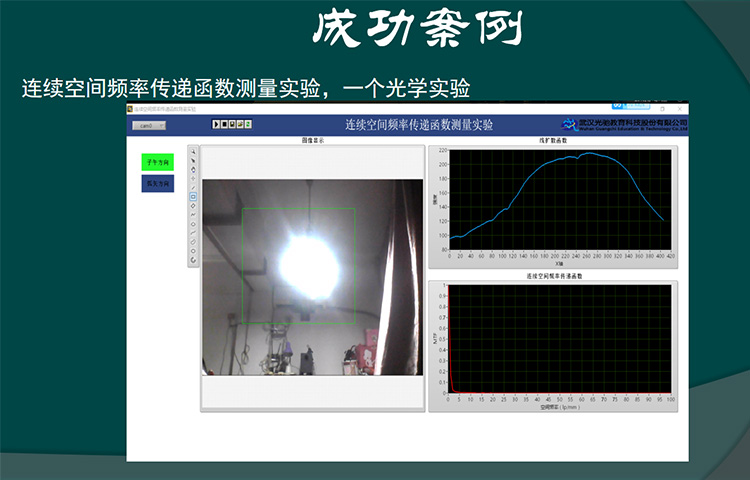Viewport: 750px width, 480px height.
Task: Select the Oval ROI tool
Action: coord(193,251)
